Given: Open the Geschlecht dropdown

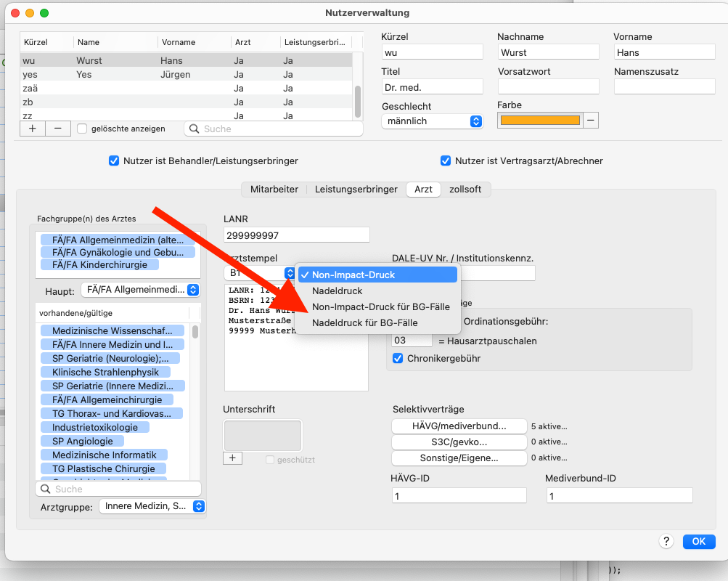Looking at the screenshot, I should point(433,121).
